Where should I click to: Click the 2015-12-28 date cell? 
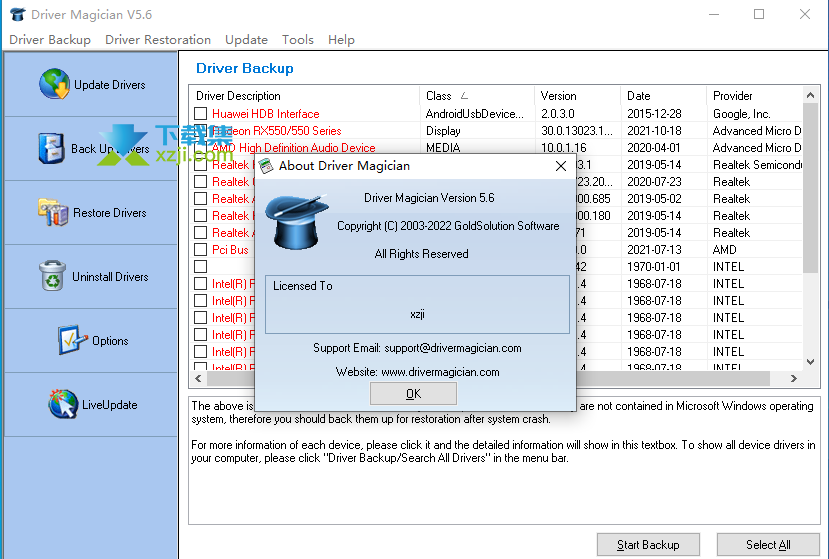[654, 114]
